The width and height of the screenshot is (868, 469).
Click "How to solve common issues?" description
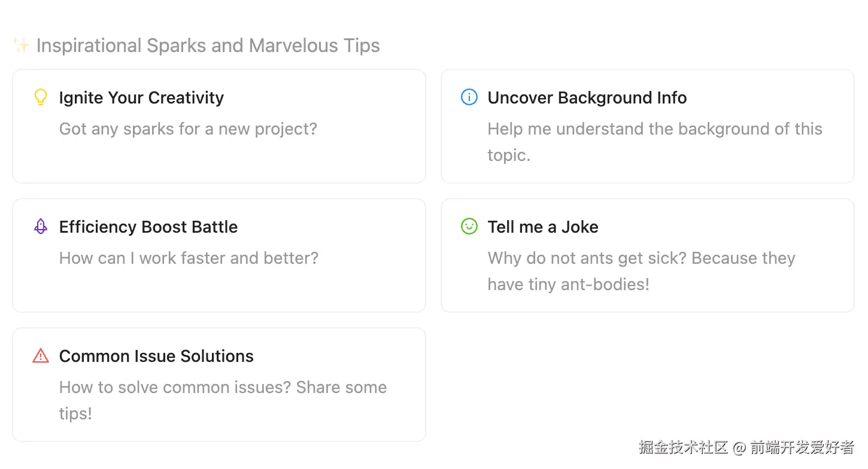click(223, 388)
